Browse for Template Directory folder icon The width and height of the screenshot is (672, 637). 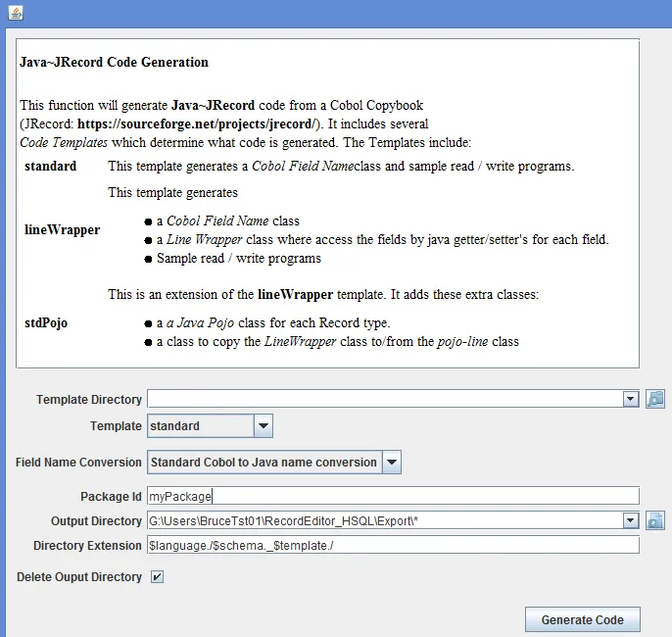pyautogui.click(x=655, y=399)
